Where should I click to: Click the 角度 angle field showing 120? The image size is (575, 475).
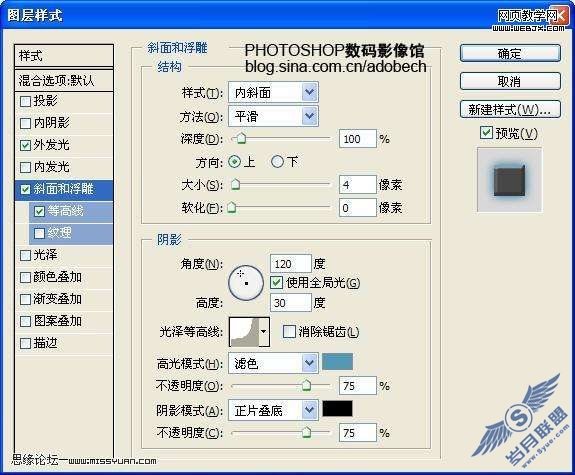point(291,264)
